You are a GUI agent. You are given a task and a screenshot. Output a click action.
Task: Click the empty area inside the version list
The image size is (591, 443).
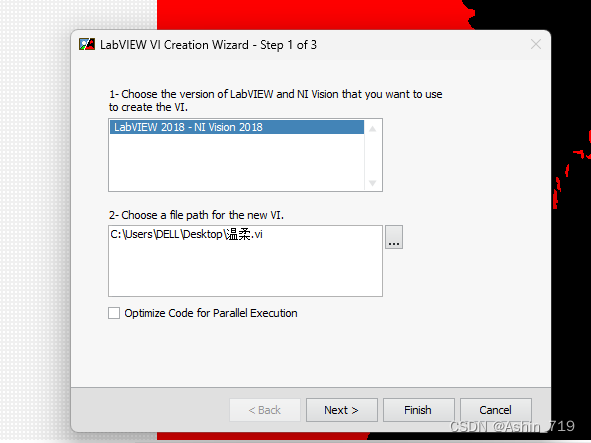237,162
